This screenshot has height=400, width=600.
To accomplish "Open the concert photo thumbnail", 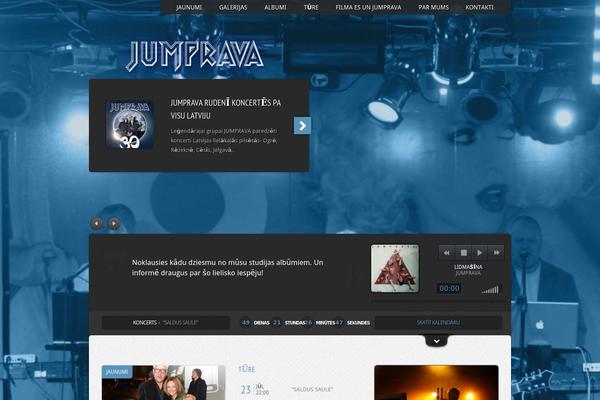I will pyautogui.click(x=436, y=383).
